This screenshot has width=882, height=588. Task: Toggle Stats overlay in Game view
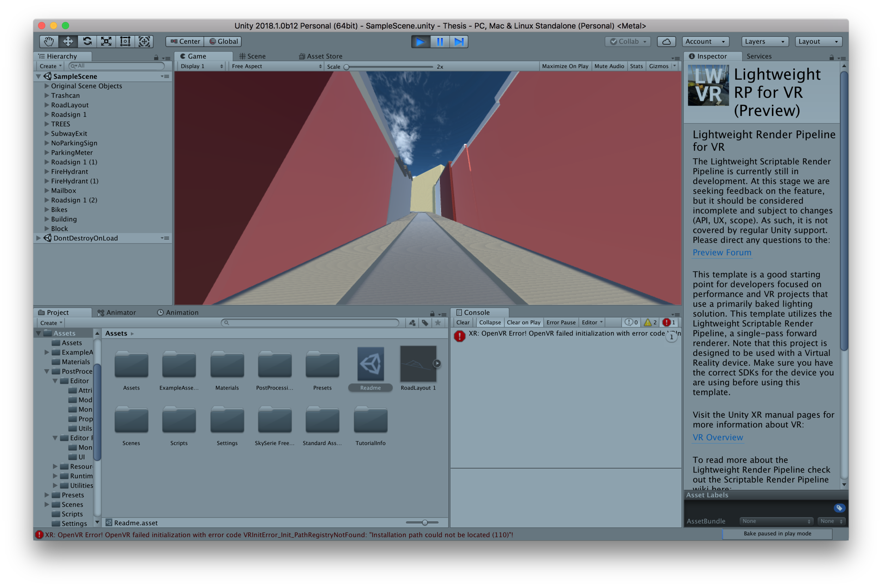click(636, 66)
